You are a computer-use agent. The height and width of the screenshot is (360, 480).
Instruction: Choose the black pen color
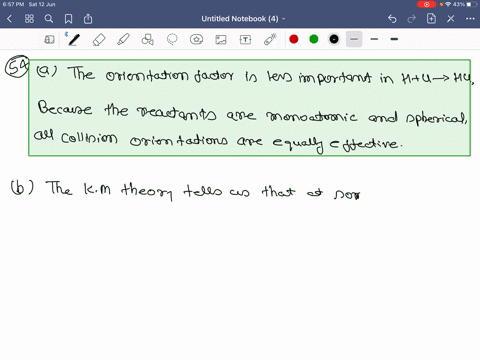pyautogui.click(x=334, y=39)
